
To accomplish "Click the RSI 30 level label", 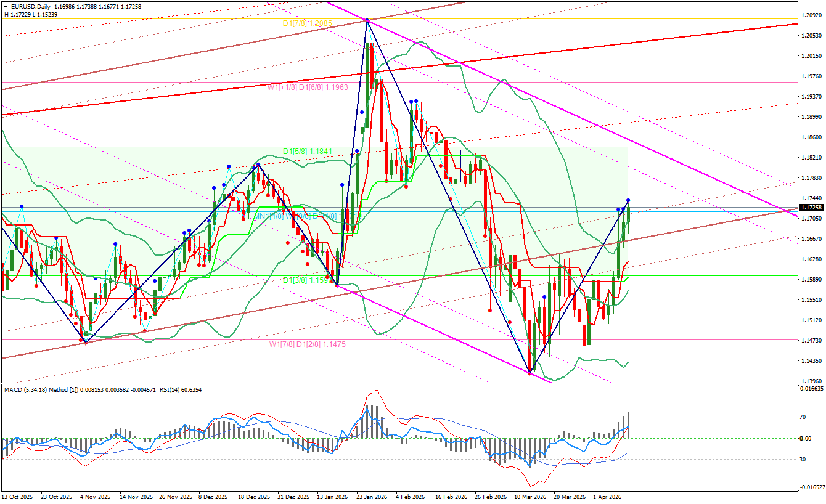I will click(x=804, y=459).
